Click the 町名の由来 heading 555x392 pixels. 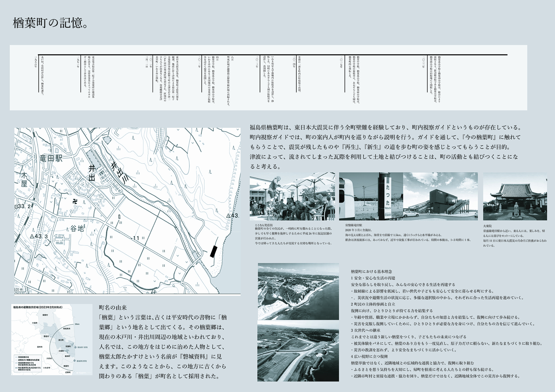(113, 307)
